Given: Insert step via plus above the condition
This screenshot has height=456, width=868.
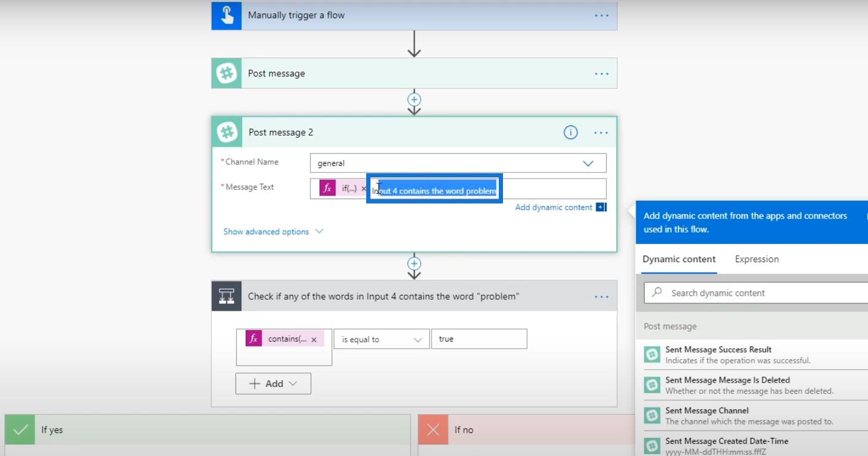Looking at the screenshot, I should click(414, 263).
